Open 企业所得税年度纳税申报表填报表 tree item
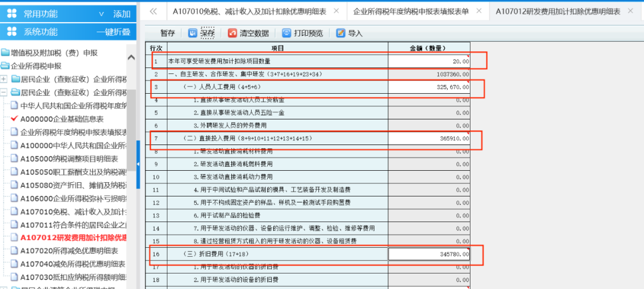This screenshot has width=644, height=289. click(73, 132)
